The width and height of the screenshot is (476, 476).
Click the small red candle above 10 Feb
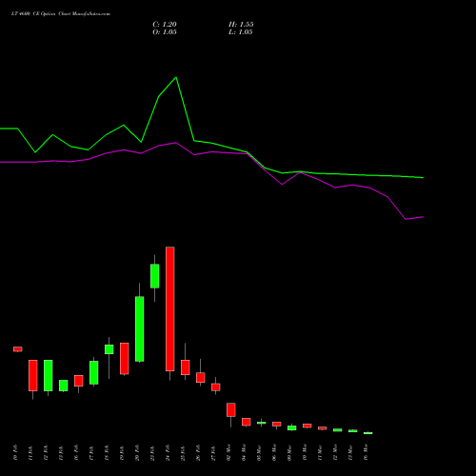pyautogui.click(x=18, y=349)
